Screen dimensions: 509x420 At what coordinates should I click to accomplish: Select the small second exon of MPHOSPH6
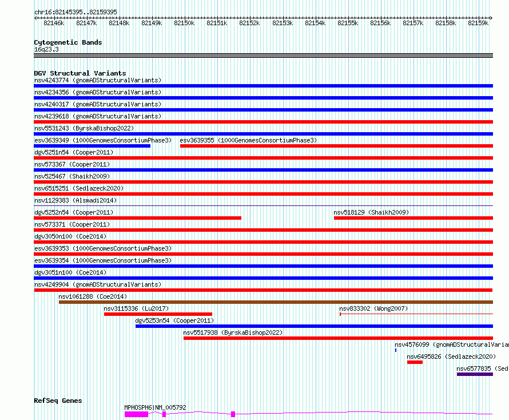[x=164, y=414]
